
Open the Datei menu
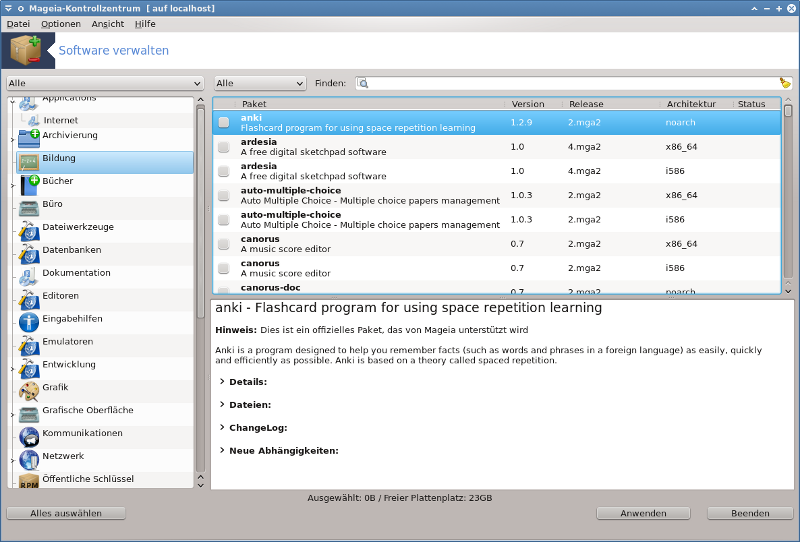coord(18,24)
